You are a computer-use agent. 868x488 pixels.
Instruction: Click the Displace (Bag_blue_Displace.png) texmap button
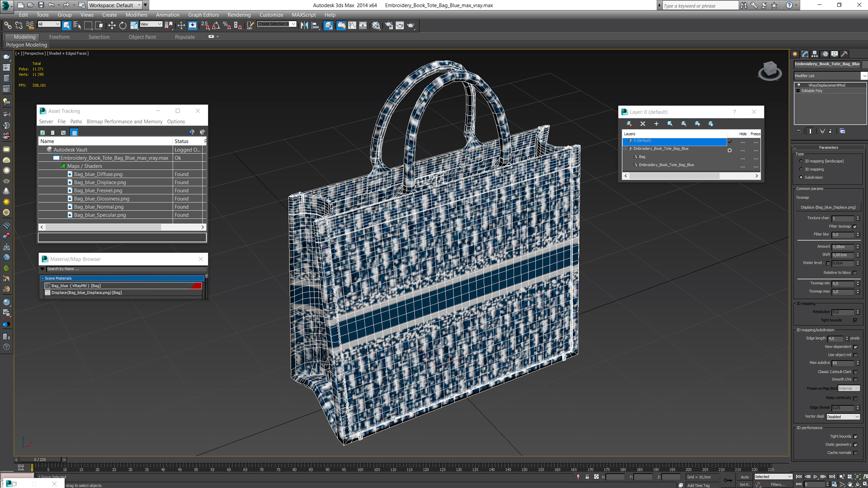tap(828, 207)
